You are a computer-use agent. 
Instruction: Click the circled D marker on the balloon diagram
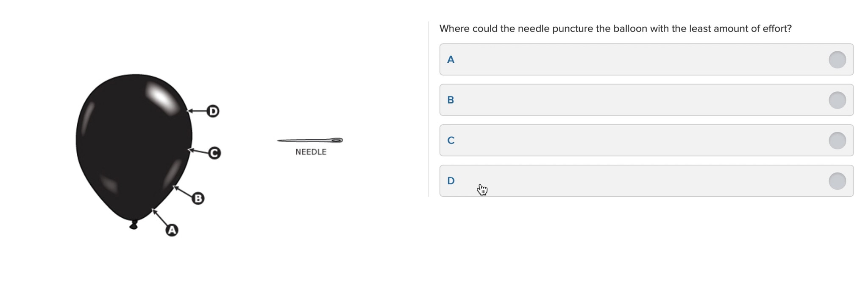(213, 111)
